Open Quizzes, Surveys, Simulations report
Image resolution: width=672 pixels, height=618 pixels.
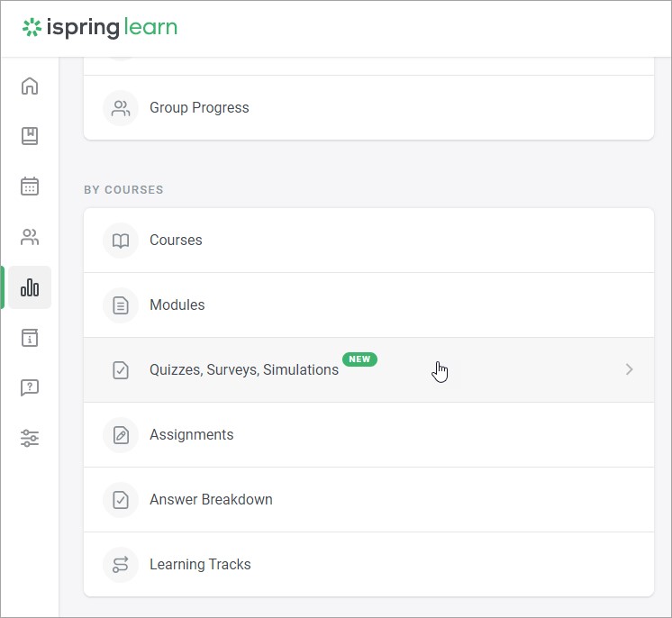[368, 370]
